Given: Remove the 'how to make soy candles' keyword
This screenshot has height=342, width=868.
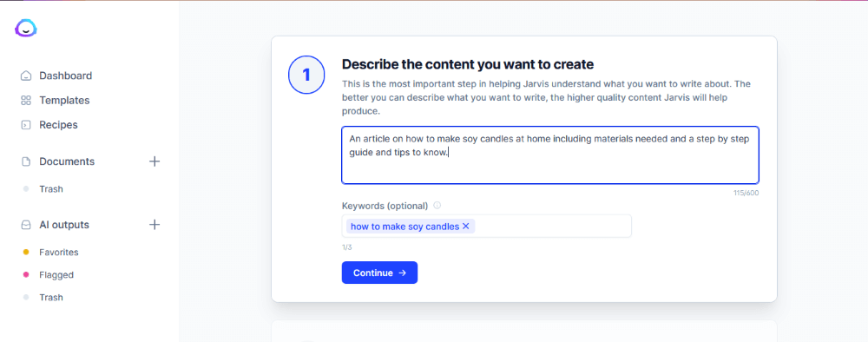Looking at the screenshot, I should click(x=465, y=227).
